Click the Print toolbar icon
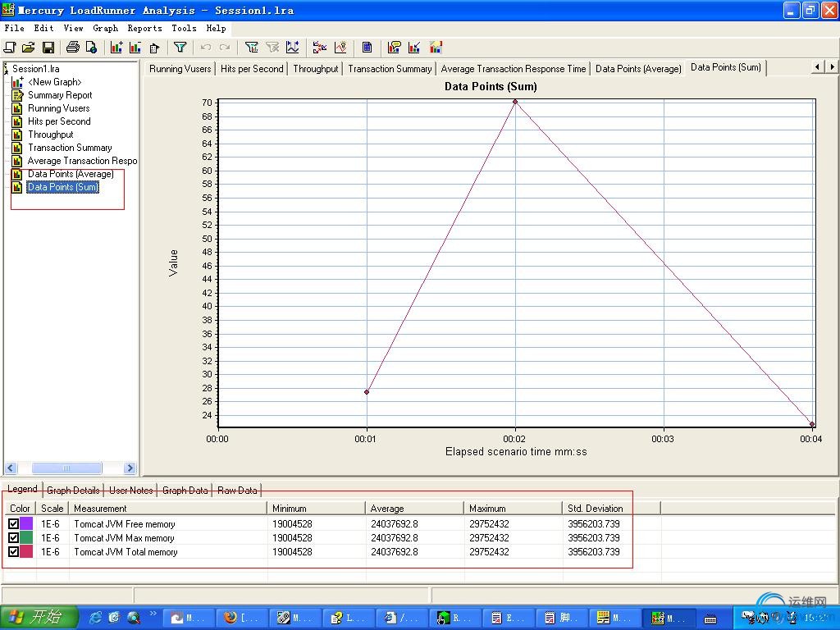840x630 pixels. pos(73,48)
